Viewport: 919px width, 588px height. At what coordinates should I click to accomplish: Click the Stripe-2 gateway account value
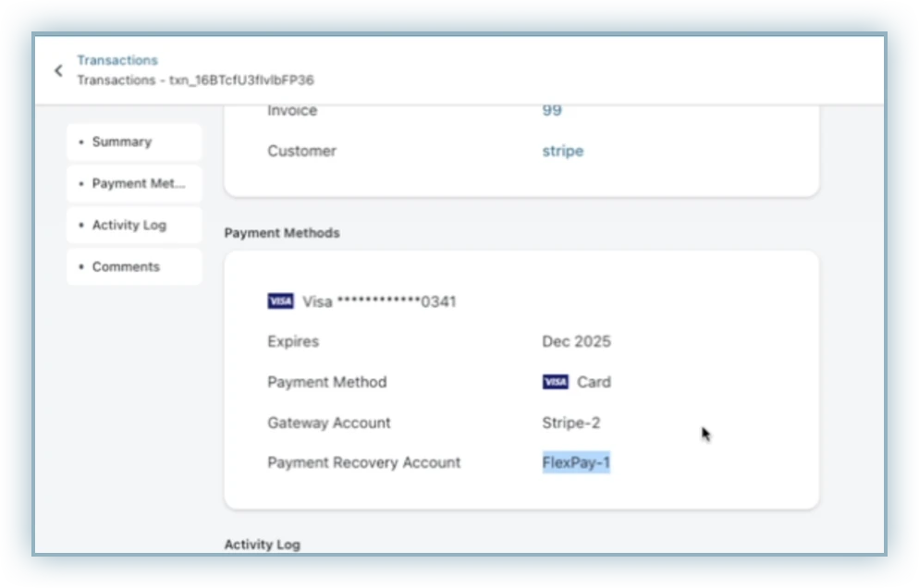pyautogui.click(x=570, y=423)
